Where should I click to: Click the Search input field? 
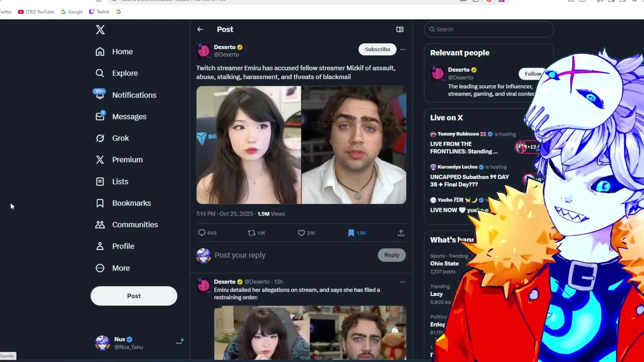point(489,30)
